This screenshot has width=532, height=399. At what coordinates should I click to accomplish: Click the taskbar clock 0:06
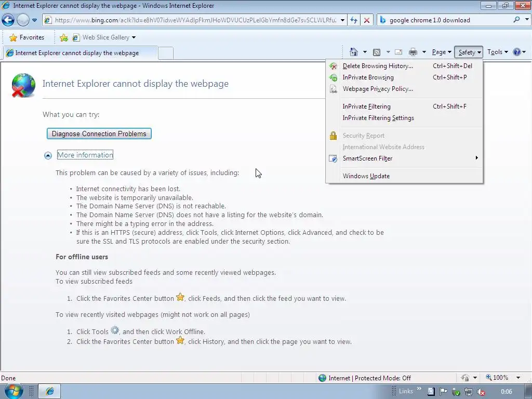[x=506, y=392]
